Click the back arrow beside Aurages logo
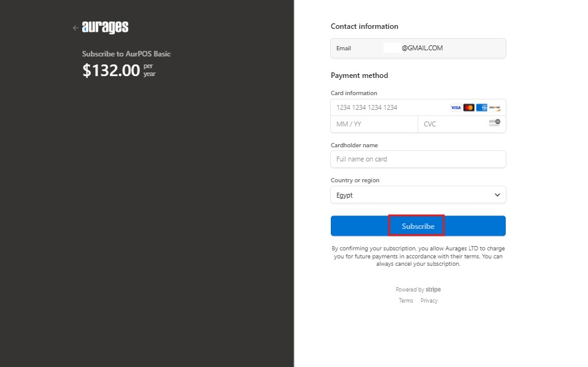Viewport: 588px width, 367px height. (75, 28)
